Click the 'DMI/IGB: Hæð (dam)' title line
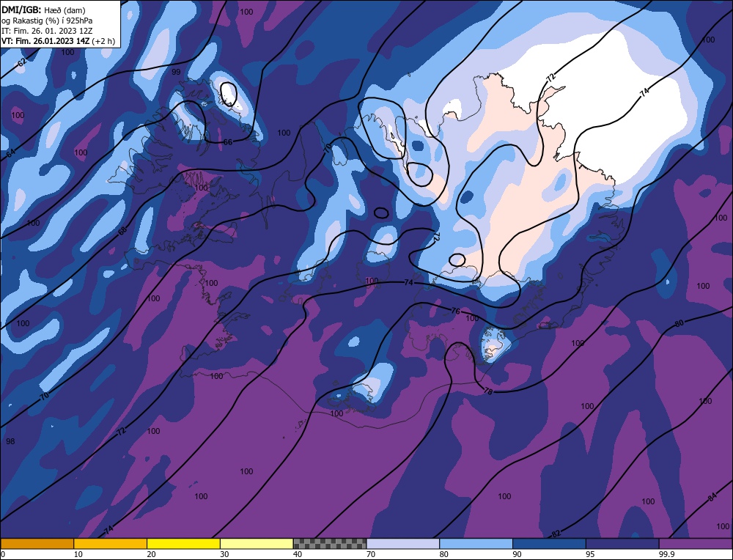This screenshot has height=560, width=733. tap(43, 10)
